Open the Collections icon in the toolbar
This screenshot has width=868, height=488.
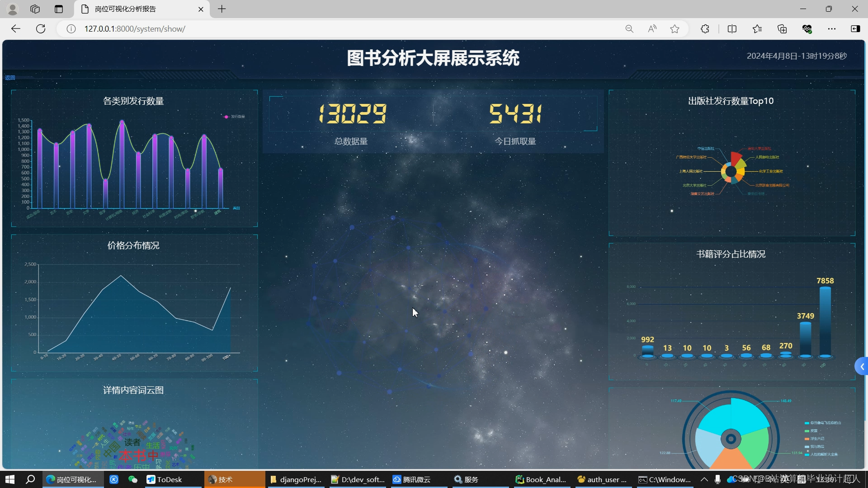(x=782, y=29)
